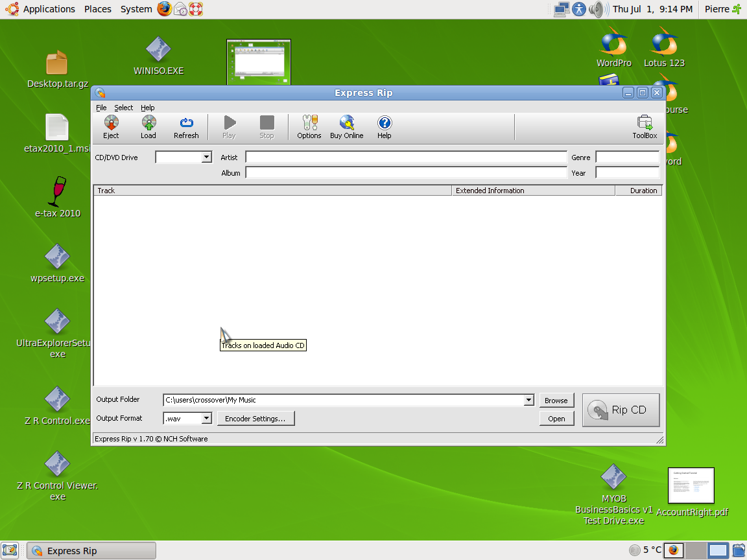Launch Firefox from the top panel

click(165, 9)
